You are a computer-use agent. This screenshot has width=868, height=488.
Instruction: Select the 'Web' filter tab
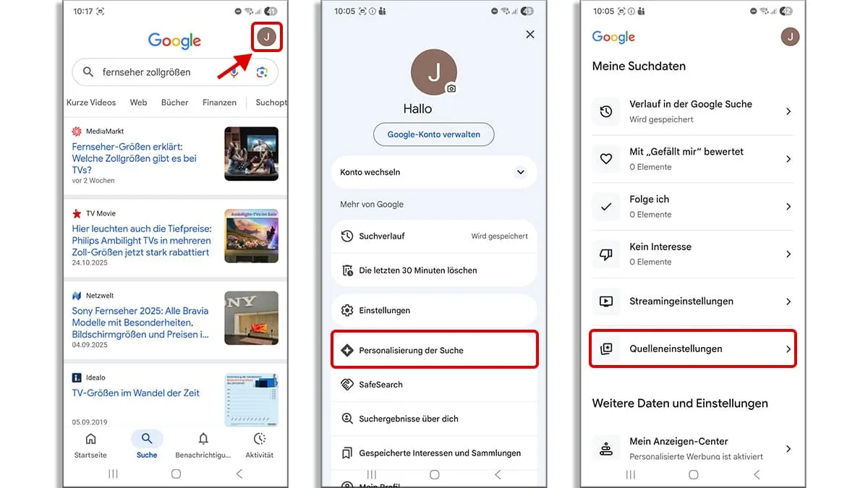click(138, 103)
